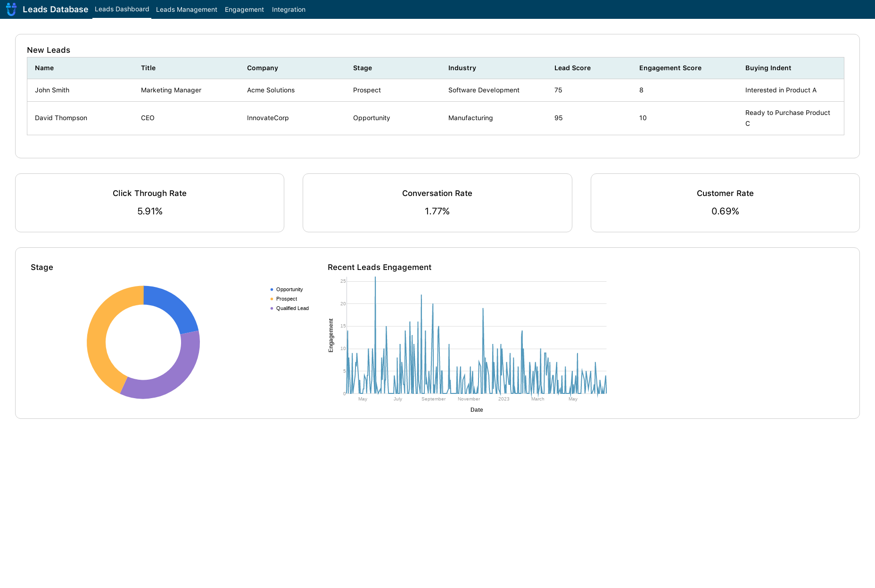Image resolution: width=875 pixels, height=588 pixels.
Task: Click lead score value 95
Action: point(558,118)
